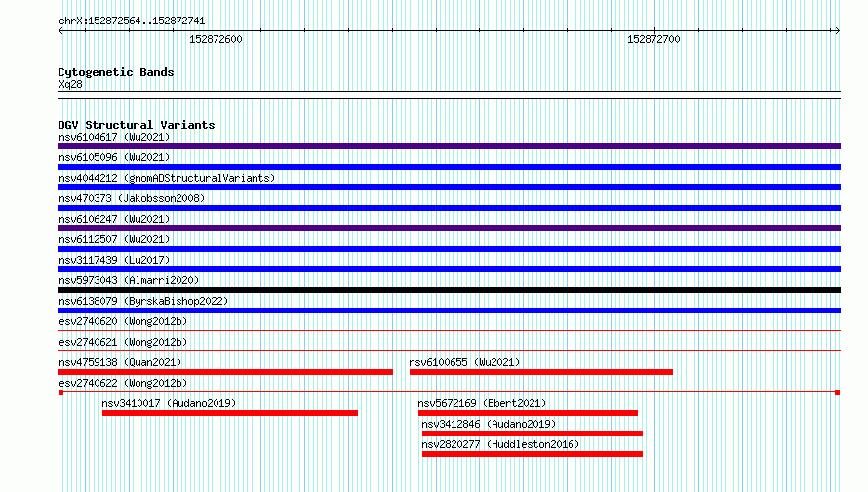The height and width of the screenshot is (492, 868).
Task: Click the red bar under nsv2820277
Action: (x=532, y=454)
